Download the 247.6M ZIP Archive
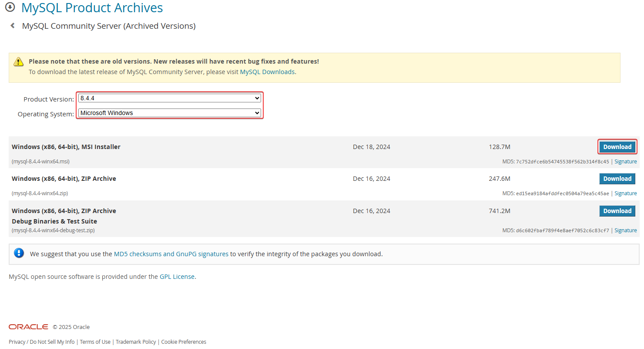Viewport: 644px width, 349px height. click(617, 179)
